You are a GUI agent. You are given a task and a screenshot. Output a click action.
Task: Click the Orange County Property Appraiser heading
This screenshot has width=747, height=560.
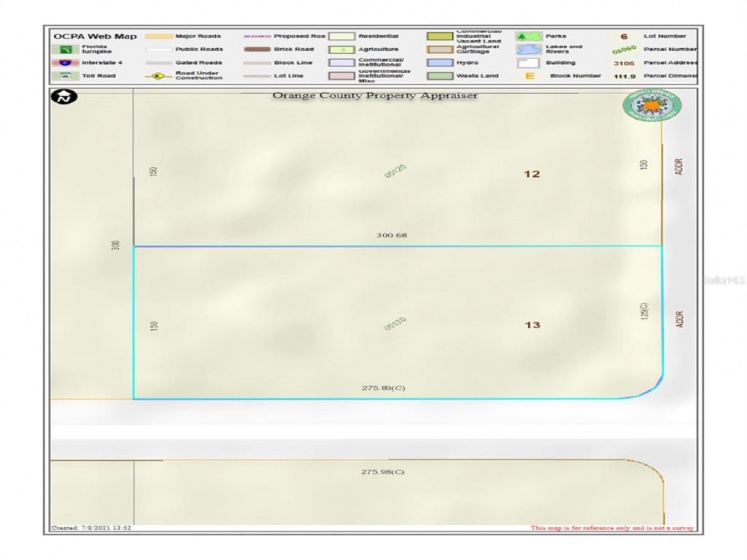click(374, 95)
